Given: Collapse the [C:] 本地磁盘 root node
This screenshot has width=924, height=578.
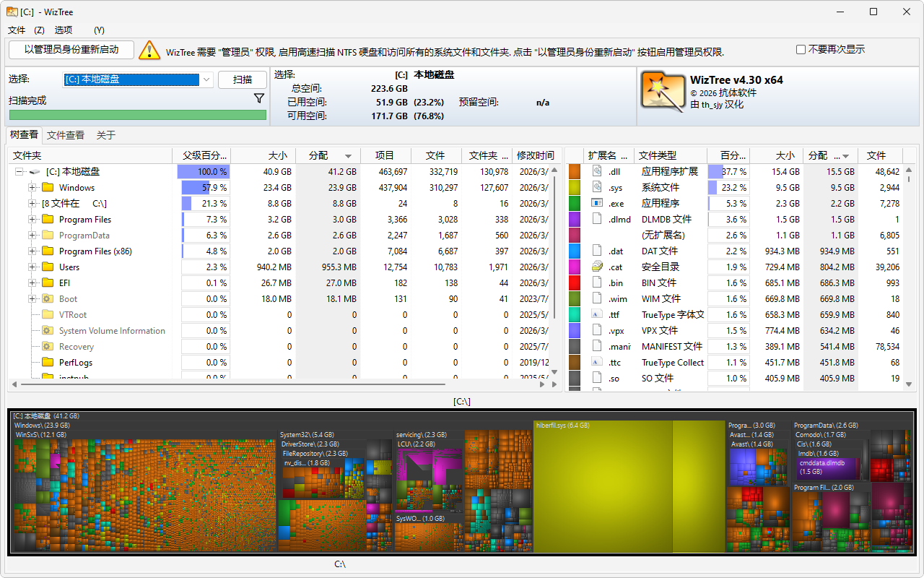Looking at the screenshot, I should click(x=19, y=172).
